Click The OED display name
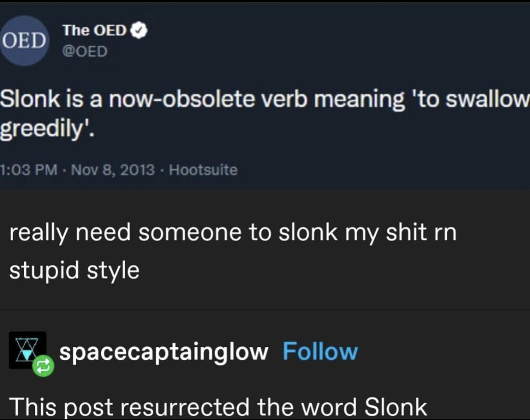This screenshot has width=530, height=420. 93,29
